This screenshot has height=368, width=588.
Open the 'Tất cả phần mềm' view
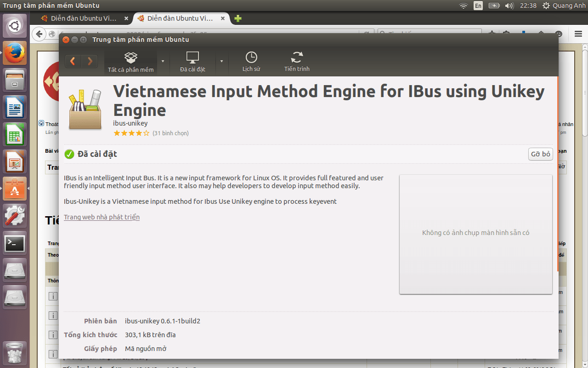coord(131,62)
